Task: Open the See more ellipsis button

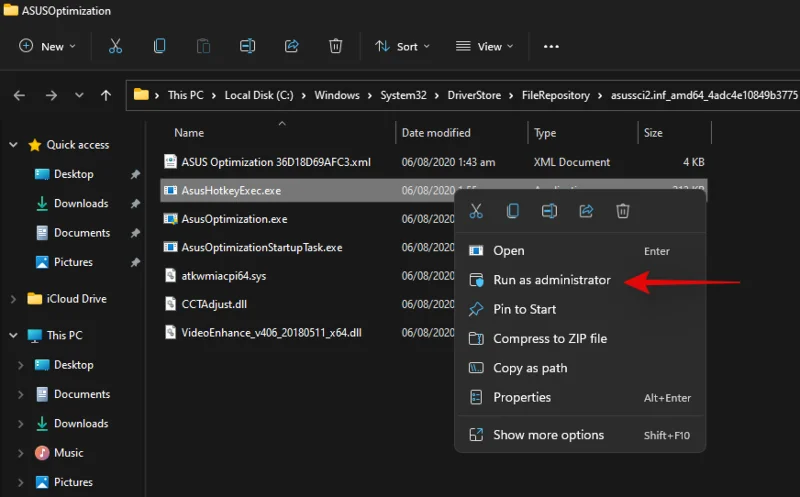Action: [551, 46]
